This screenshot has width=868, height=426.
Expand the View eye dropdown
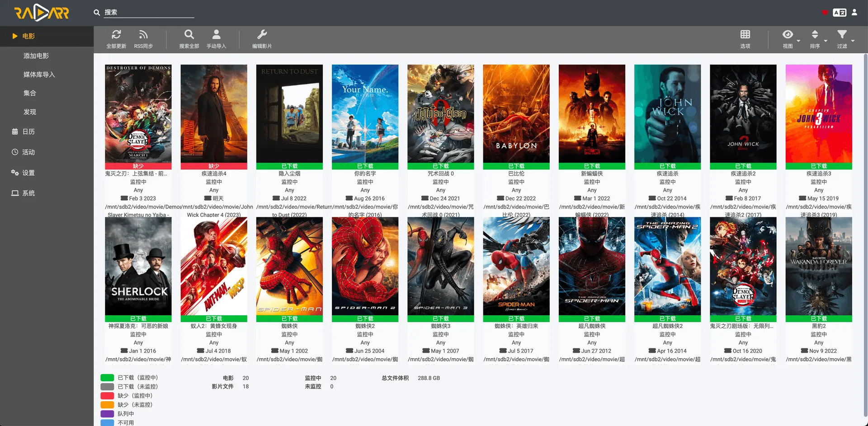pyautogui.click(x=788, y=35)
